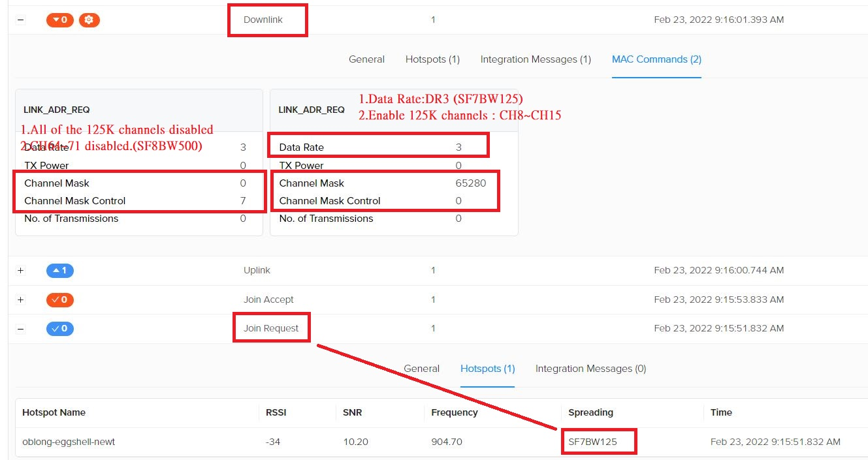Click the checkmark icon inside the Join Accept badge
Screen dimensions: 868x460
coord(55,299)
